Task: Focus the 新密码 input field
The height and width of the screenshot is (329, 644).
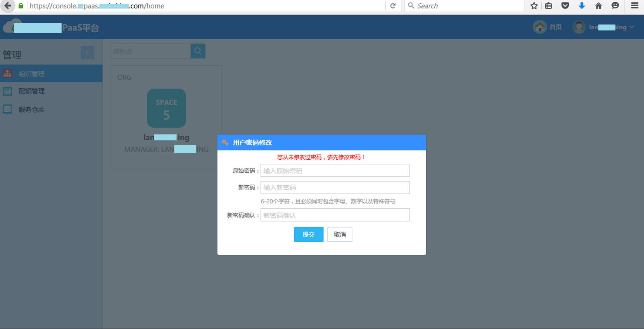Action: coord(335,188)
